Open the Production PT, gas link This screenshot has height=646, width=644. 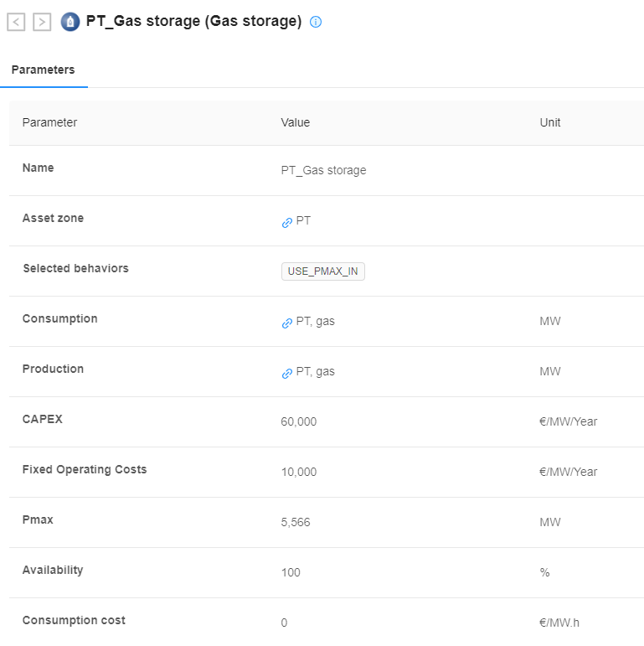click(316, 372)
